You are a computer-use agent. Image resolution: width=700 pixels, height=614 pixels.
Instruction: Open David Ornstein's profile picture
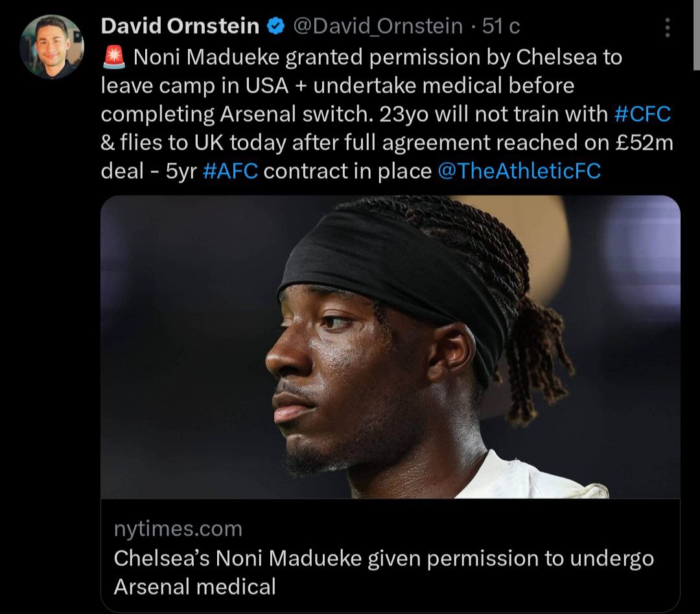click(52, 47)
